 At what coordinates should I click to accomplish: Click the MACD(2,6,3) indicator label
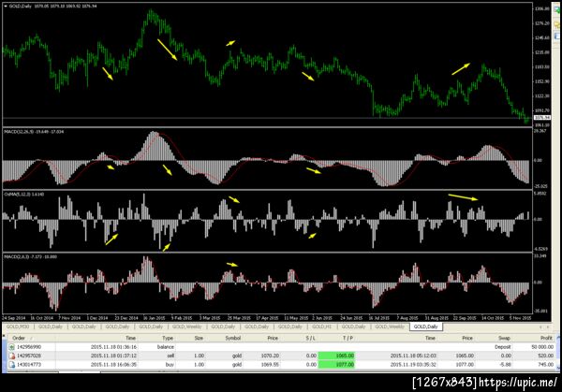pos(31,256)
